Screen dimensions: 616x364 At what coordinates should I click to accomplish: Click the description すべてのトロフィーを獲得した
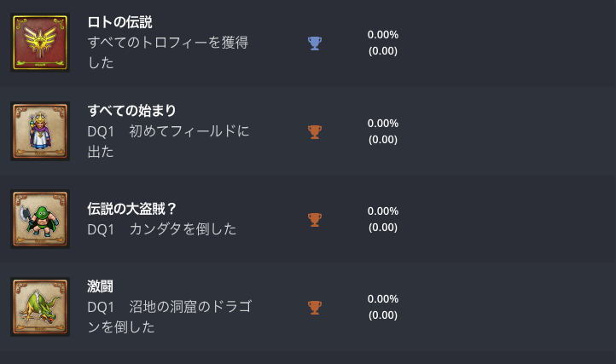click(x=168, y=52)
